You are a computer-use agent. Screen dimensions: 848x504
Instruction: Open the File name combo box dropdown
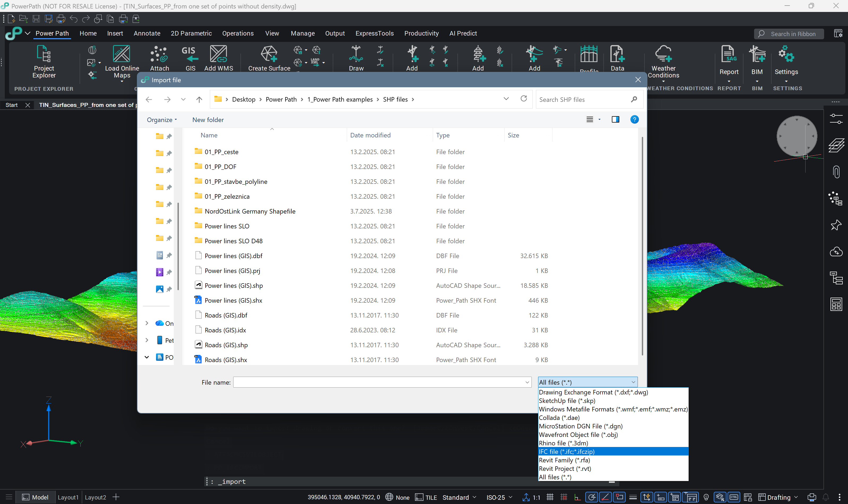pyautogui.click(x=527, y=383)
